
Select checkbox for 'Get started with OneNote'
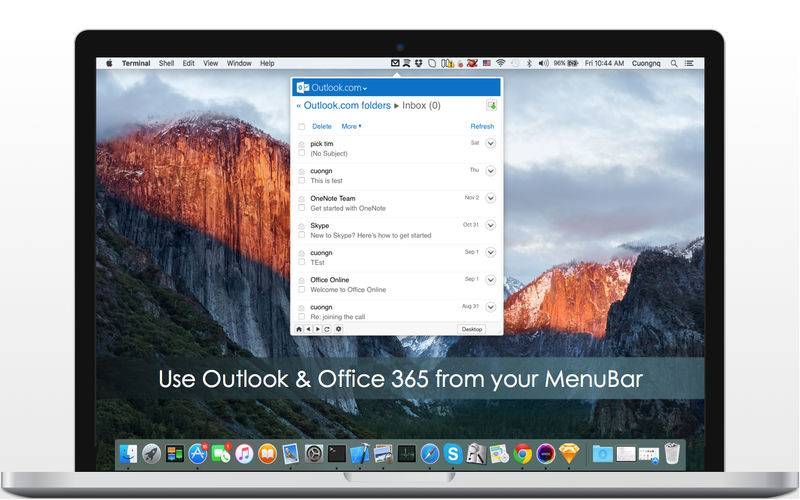(x=302, y=208)
